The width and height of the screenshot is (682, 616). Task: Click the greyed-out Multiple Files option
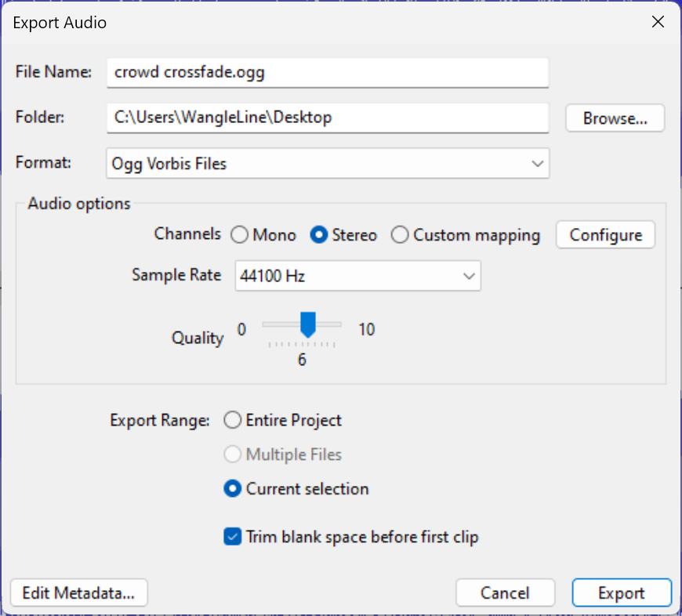coord(232,455)
